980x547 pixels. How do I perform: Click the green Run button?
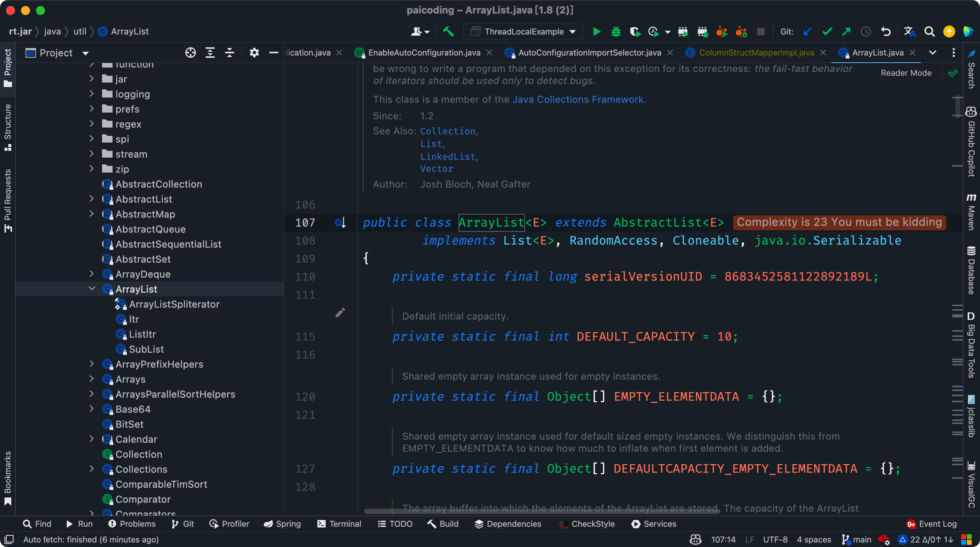[597, 32]
